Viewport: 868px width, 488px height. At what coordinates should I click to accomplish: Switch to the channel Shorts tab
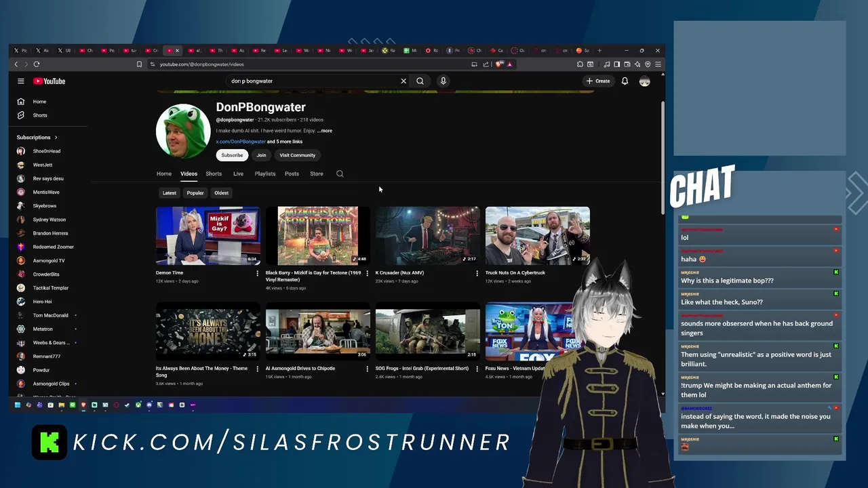click(214, 174)
